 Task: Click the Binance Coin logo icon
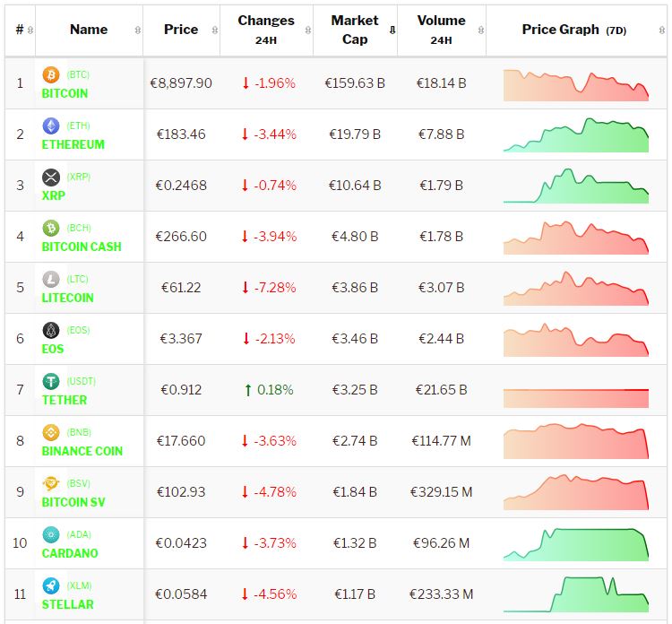(x=51, y=433)
